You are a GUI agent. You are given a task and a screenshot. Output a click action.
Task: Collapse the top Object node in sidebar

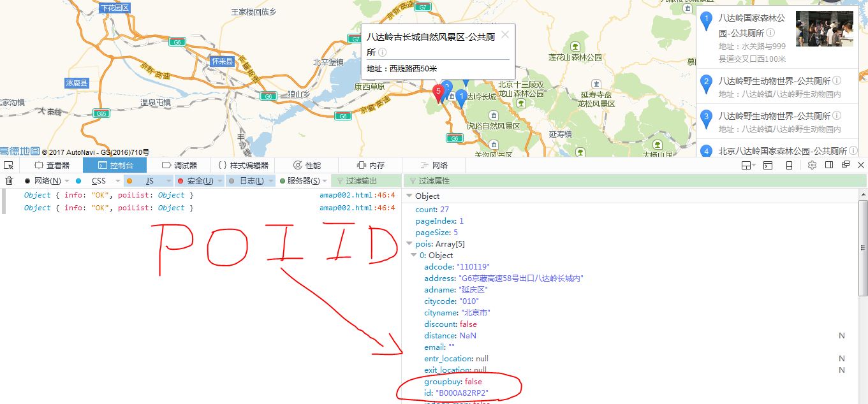click(409, 196)
